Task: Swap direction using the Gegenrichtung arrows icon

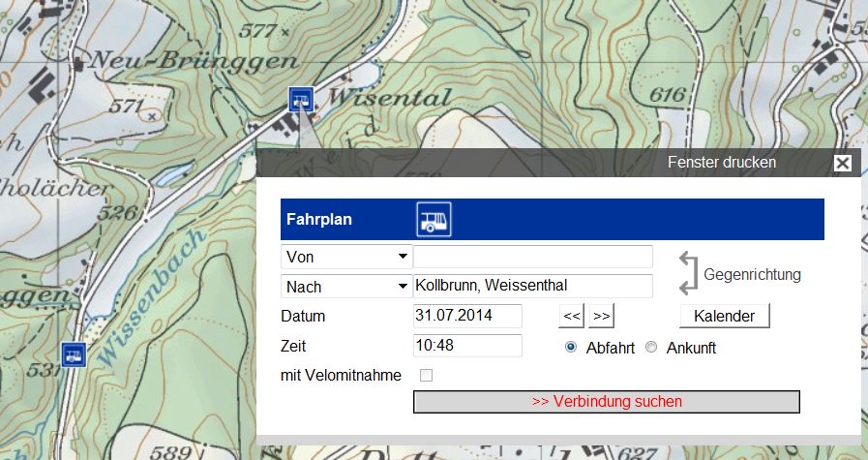Action: point(687,273)
